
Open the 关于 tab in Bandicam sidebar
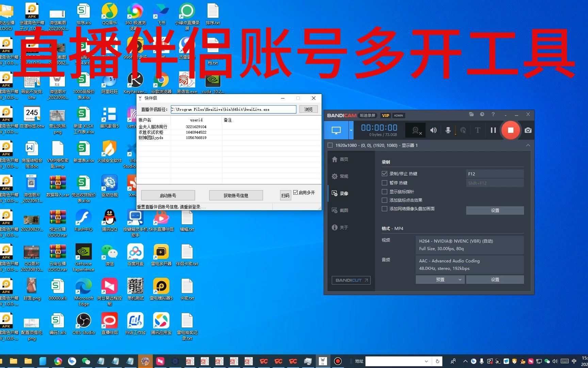click(340, 227)
